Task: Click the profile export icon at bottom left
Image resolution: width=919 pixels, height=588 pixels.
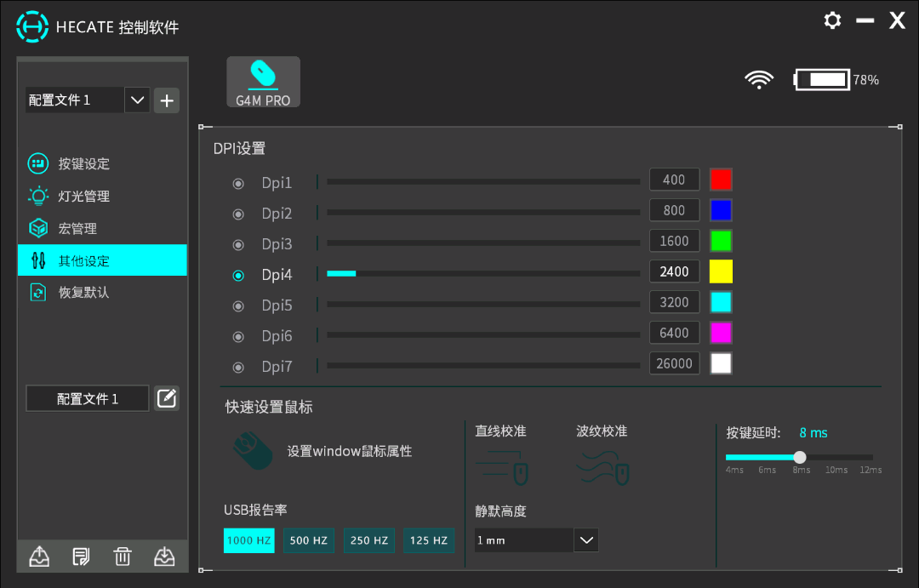Action: 39,557
